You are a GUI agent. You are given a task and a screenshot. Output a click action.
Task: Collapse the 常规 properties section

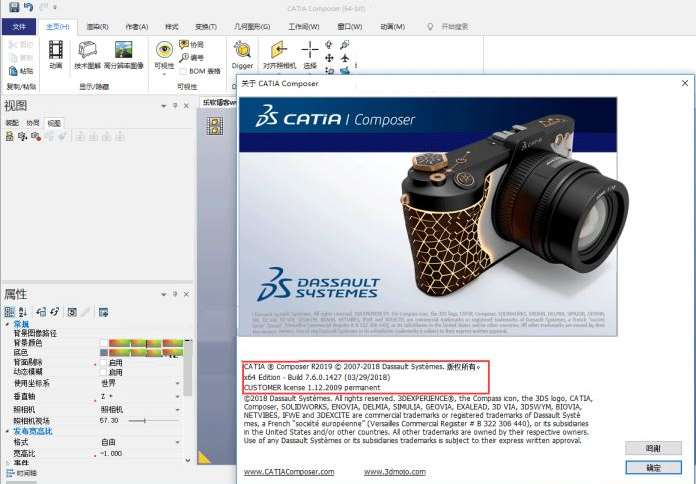tap(8, 325)
